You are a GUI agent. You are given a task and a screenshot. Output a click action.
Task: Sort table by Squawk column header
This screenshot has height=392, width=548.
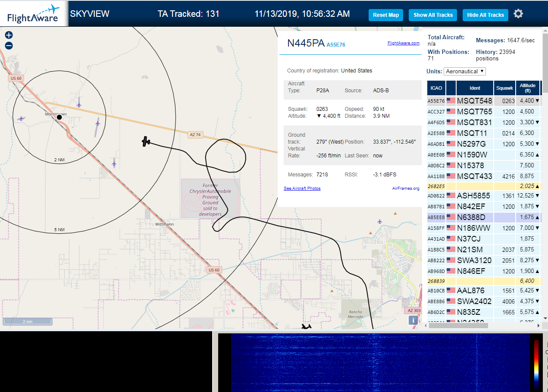[504, 88]
